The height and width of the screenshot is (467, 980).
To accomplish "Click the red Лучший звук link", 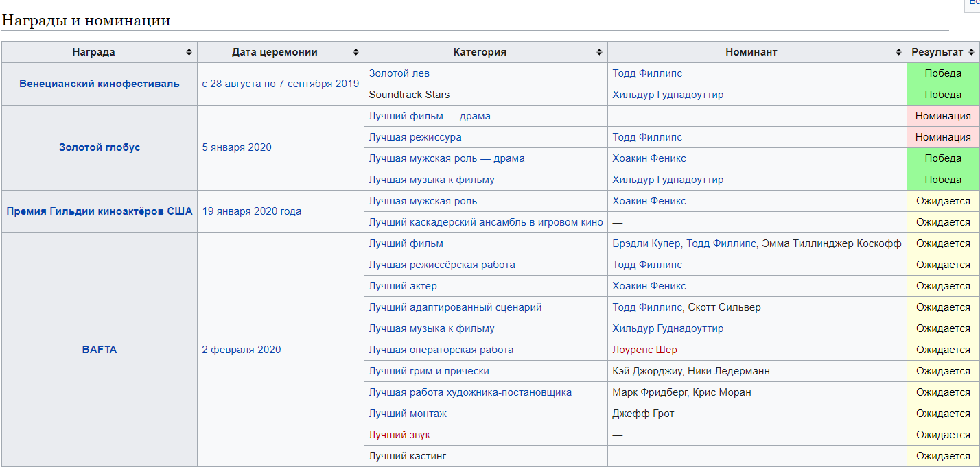I will pyautogui.click(x=399, y=434).
